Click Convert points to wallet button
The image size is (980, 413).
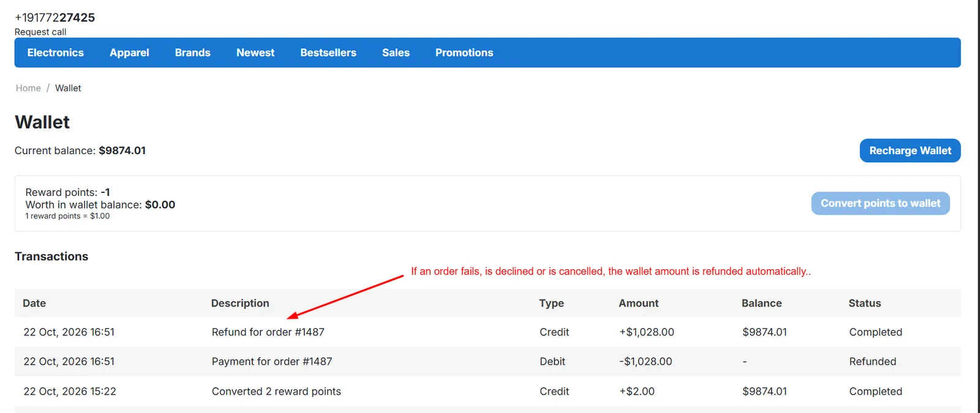pyautogui.click(x=880, y=203)
